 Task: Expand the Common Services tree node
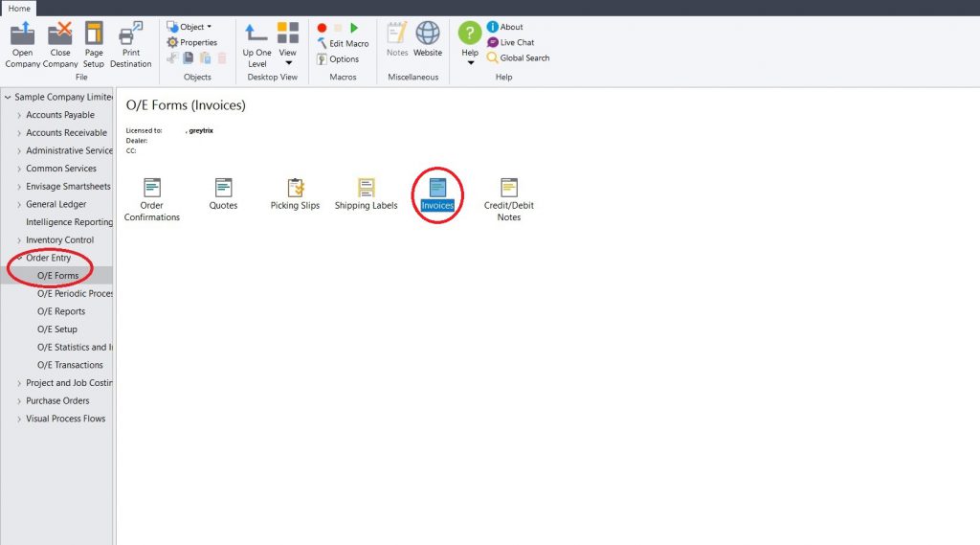tap(19, 169)
